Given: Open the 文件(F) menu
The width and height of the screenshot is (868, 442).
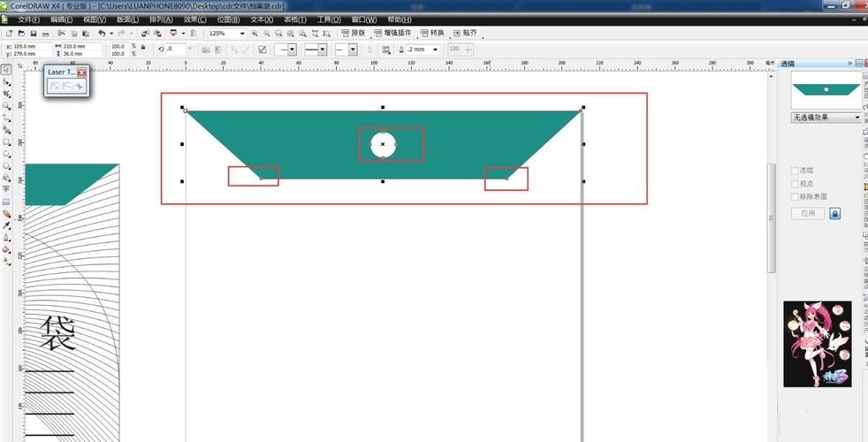Looking at the screenshot, I should click(x=29, y=19).
